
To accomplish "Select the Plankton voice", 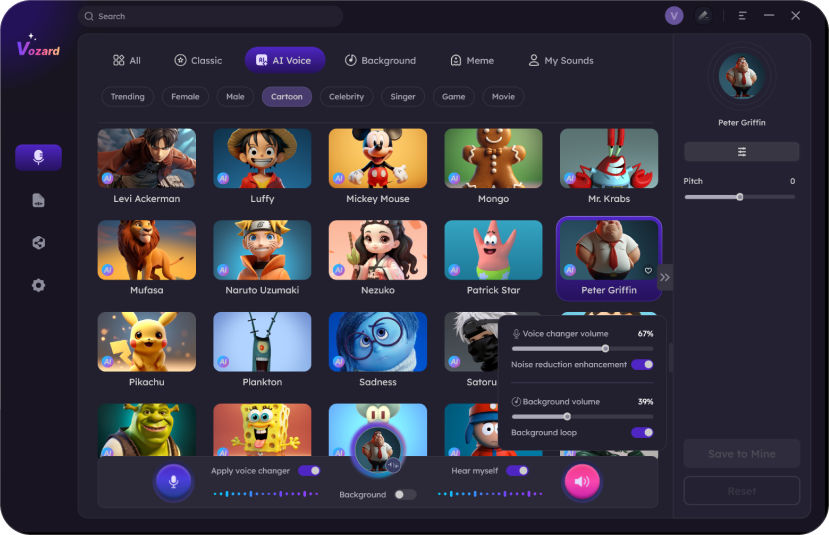I will pyautogui.click(x=262, y=349).
